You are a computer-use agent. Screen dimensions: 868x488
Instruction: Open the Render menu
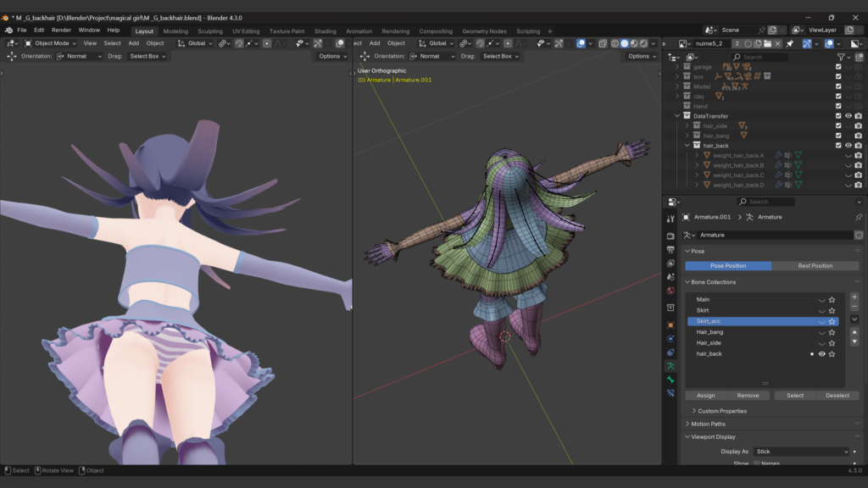point(61,30)
